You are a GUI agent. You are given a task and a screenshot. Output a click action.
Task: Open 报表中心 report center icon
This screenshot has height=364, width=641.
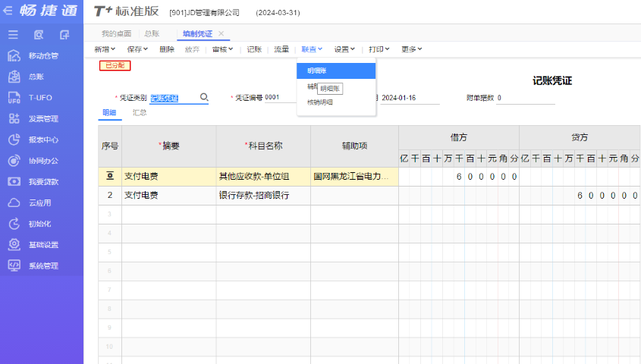[14, 140]
